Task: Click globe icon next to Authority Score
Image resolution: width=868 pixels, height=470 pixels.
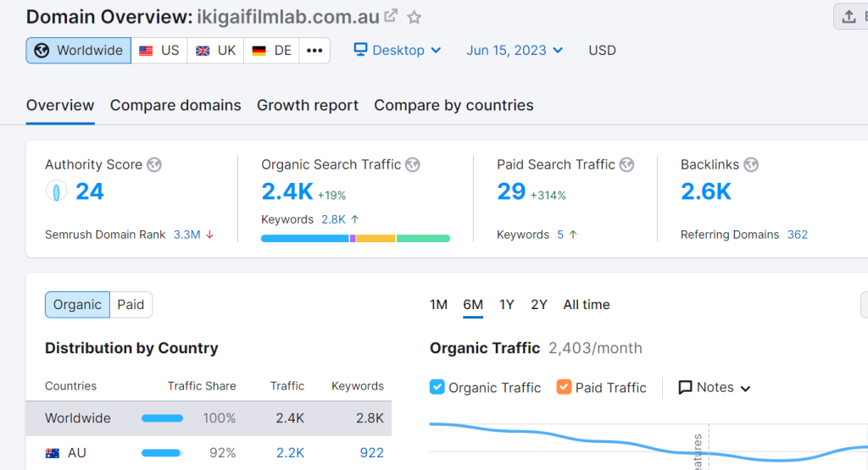Action: (154, 165)
